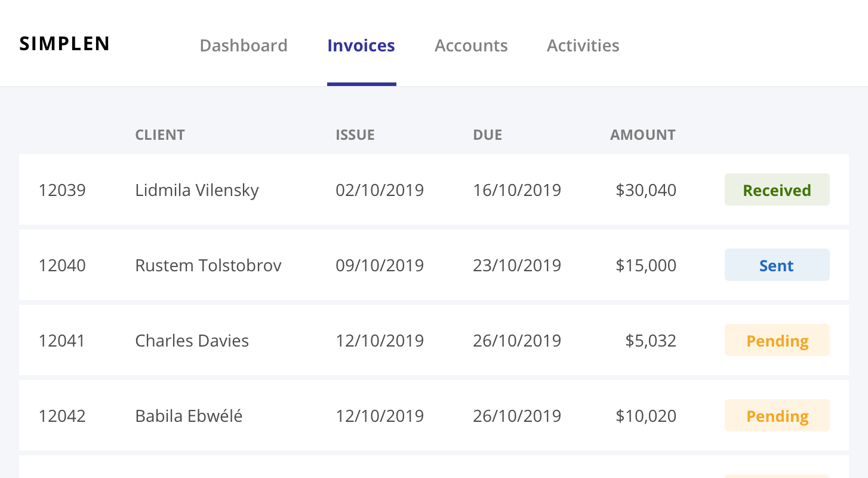
Task: Sort by ISSUE column header
Action: coord(355,135)
